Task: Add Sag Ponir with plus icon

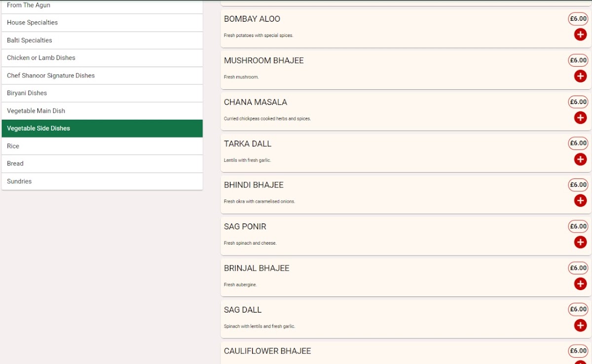Action: [x=580, y=242]
